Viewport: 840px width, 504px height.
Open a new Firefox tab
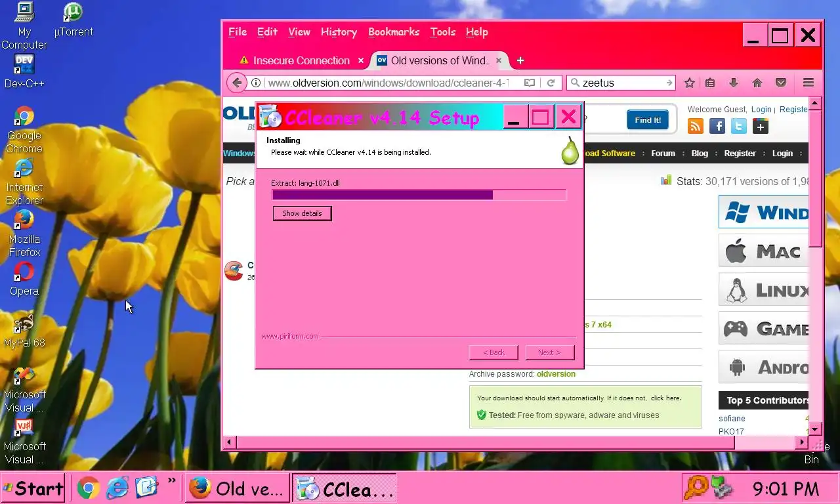coord(520,60)
